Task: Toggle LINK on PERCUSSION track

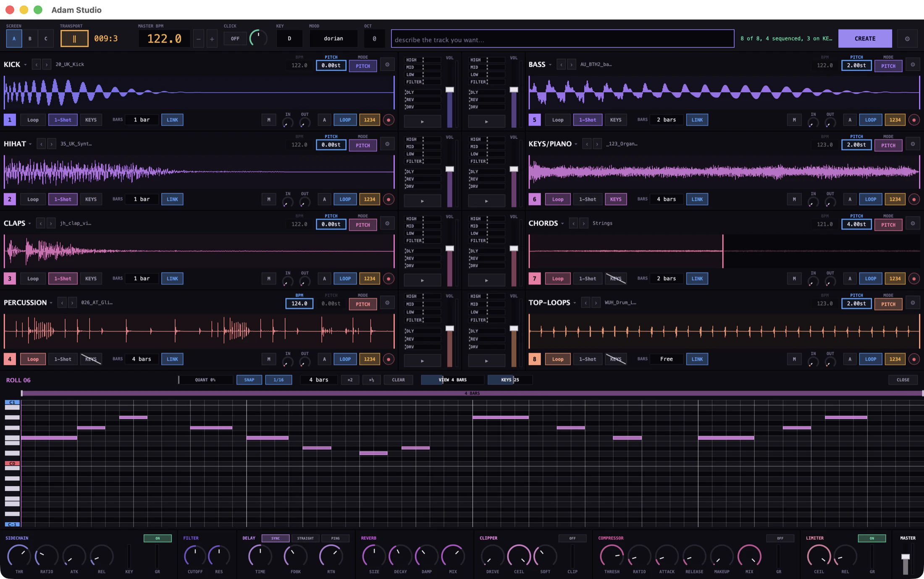Action: coord(172,359)
